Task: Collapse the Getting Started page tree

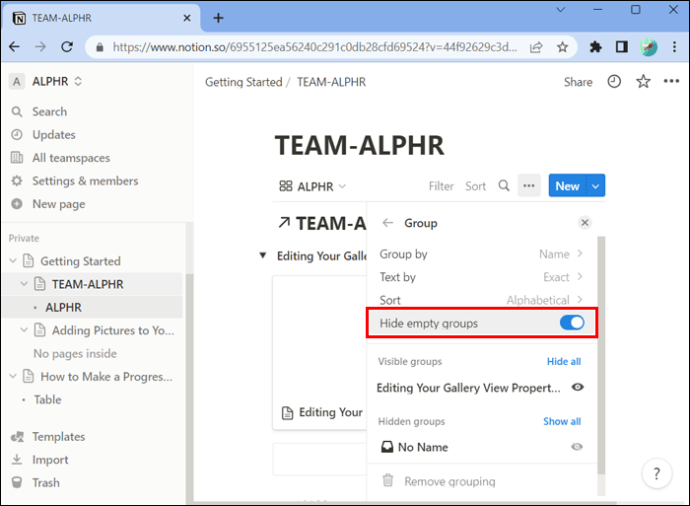Action: pos(13,261)
